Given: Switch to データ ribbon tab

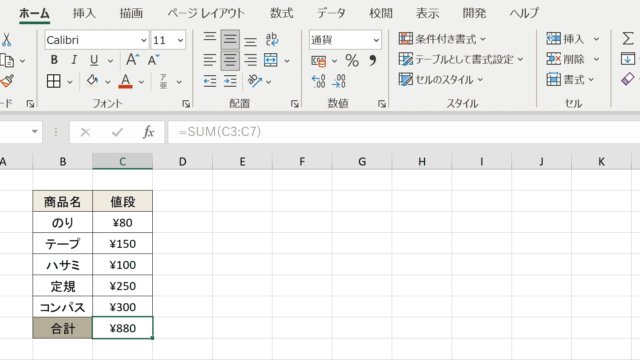Looking at the screenshot, I should point(331,13).
